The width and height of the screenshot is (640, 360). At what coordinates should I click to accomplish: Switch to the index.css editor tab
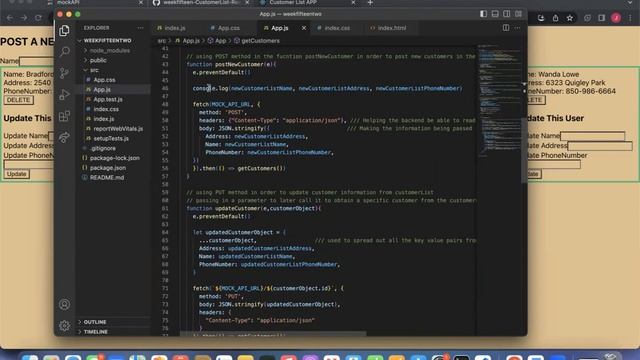pos(337,28)
